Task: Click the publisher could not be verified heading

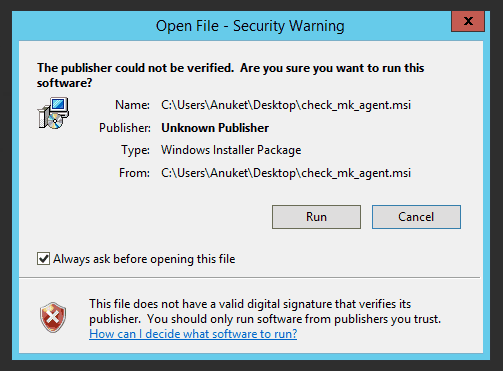Action: [230, 75]
